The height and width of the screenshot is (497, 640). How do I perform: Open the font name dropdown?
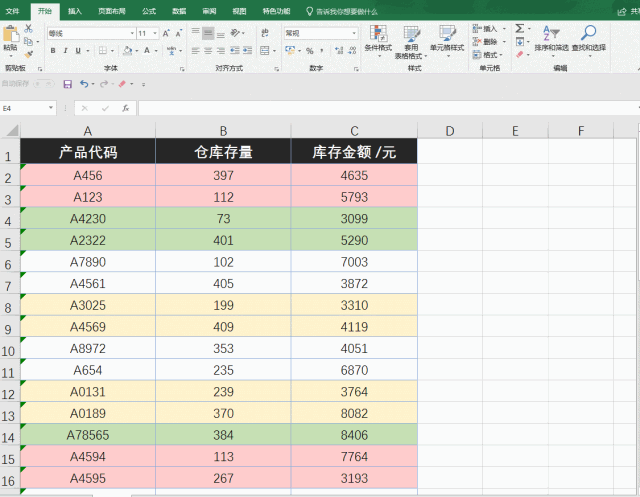(x=132, y=33)
